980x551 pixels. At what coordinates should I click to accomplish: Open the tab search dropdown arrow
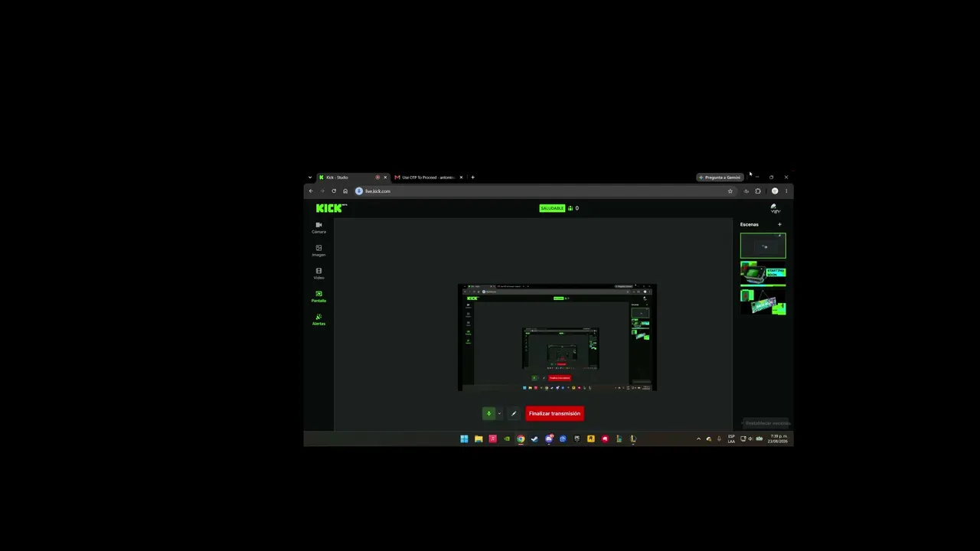pyautogui.click(x=310, y=178)
